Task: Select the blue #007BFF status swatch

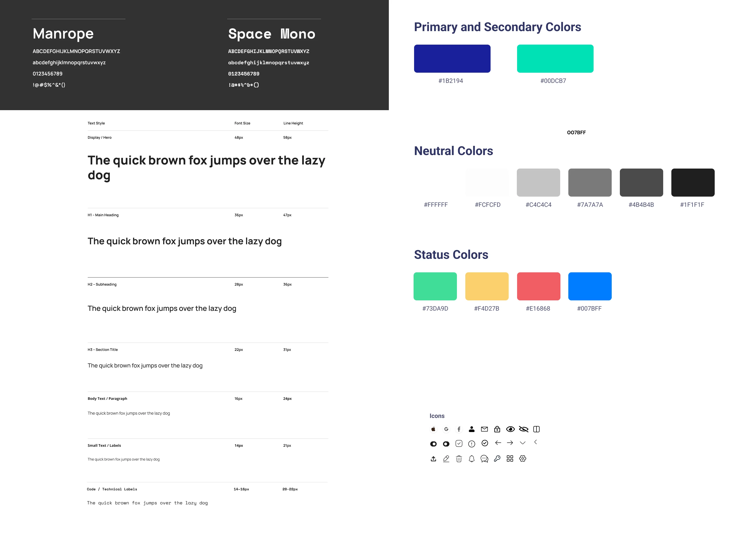Action: point(590,286)
